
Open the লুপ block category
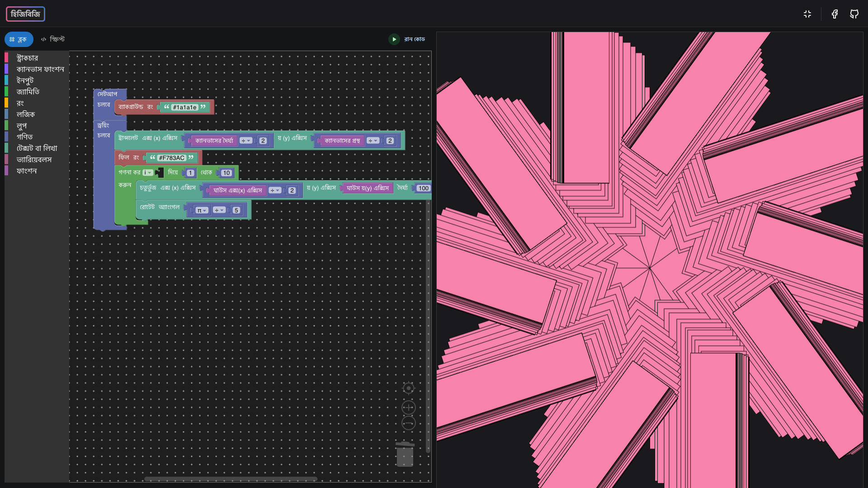click(x=21, y=126)
